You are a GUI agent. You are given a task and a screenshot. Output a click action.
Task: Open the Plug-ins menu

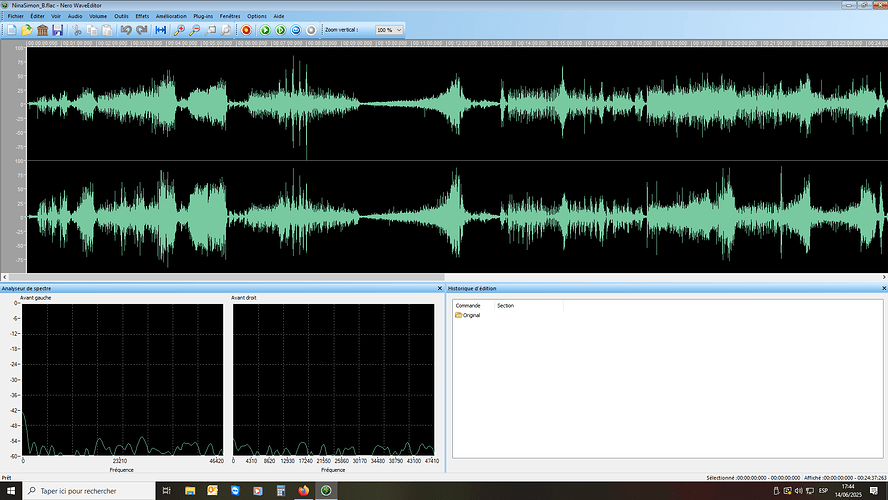coord(203,16)
